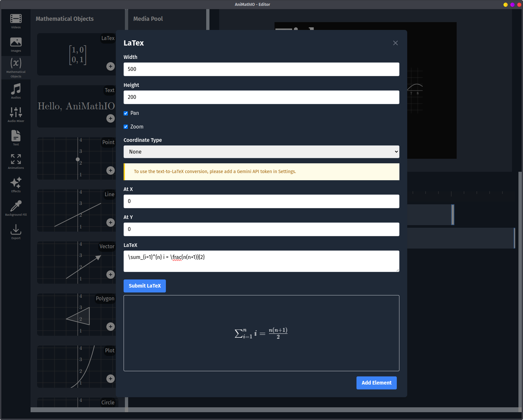
Task: Select the Vector graph thumbnail
Action: click(x=76, y=263)
